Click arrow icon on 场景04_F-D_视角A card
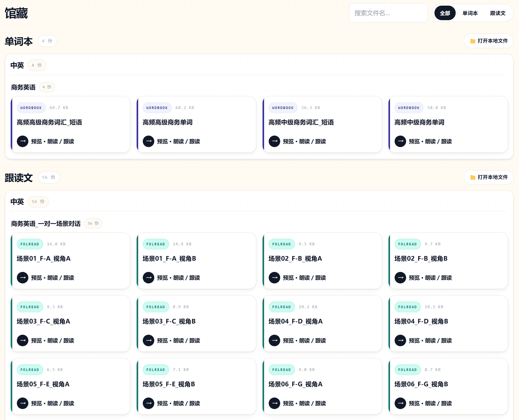519x420 pixels. click(274, 340)
